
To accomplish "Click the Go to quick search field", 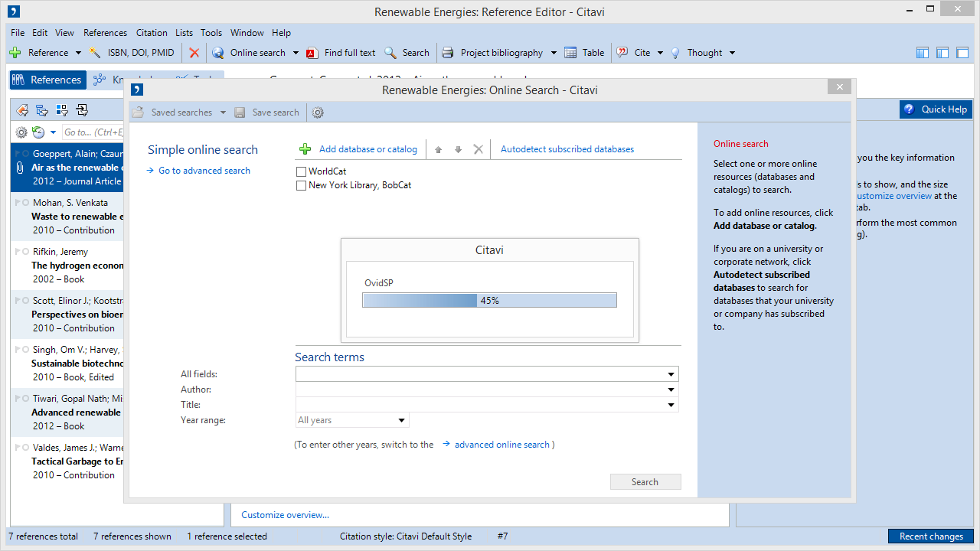I will 93,132.
